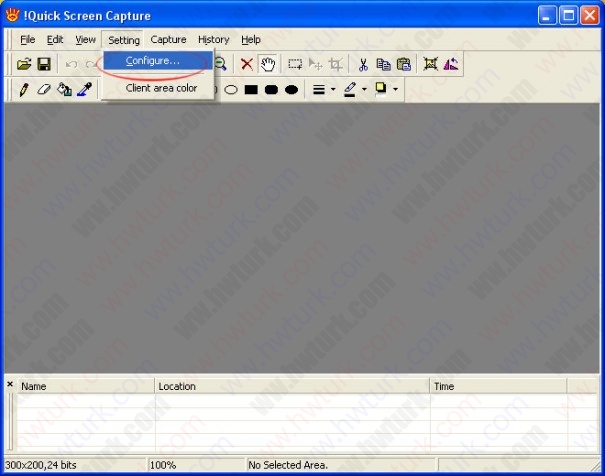
Task: Open the Help menu
Action: coord(251,40)
